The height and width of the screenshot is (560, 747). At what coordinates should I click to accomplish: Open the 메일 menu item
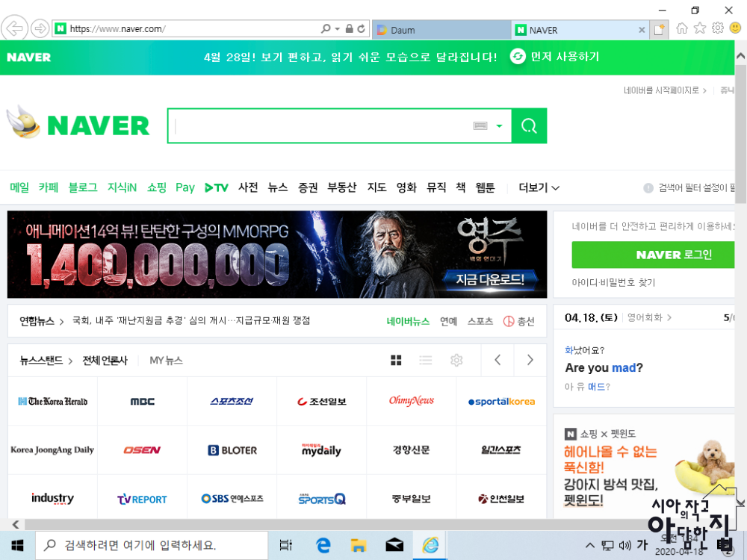pos(19,187)
